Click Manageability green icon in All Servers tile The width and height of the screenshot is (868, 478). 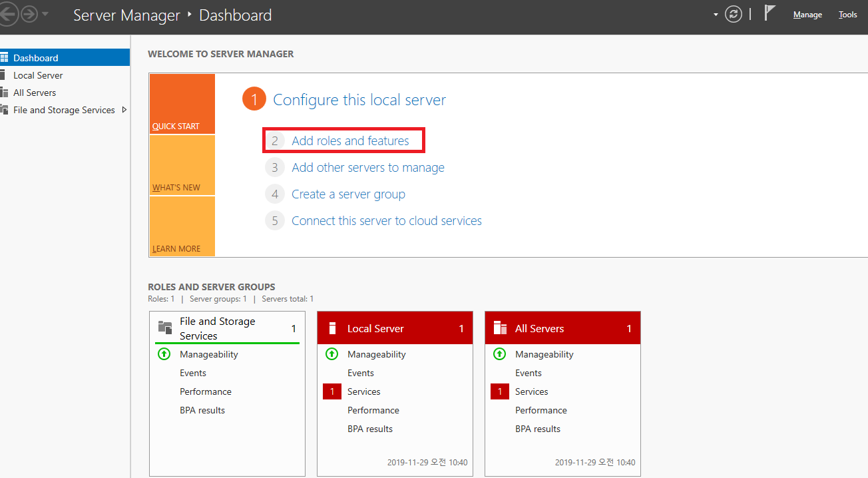[500, 354]
